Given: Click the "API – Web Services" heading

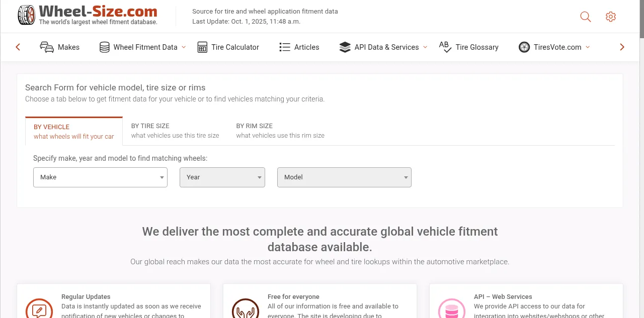Looking at the screenshot, I should [x=503, y=297].
